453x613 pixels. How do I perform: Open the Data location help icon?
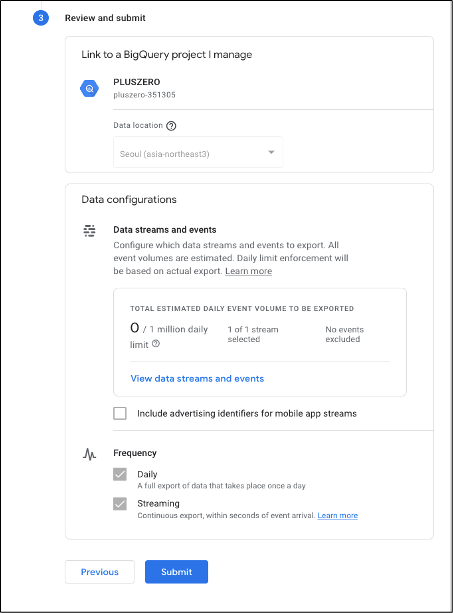click(171, 126)
